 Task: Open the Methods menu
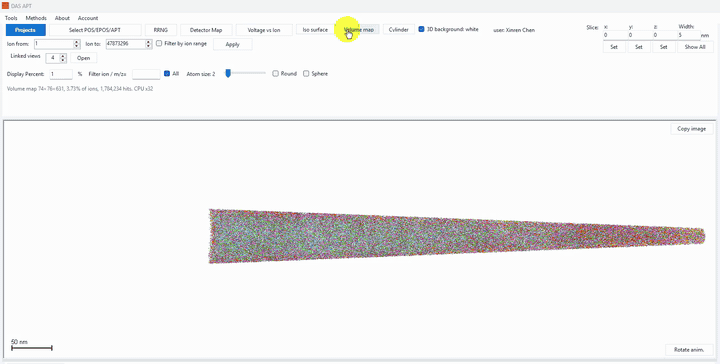[x=36, y=18]
